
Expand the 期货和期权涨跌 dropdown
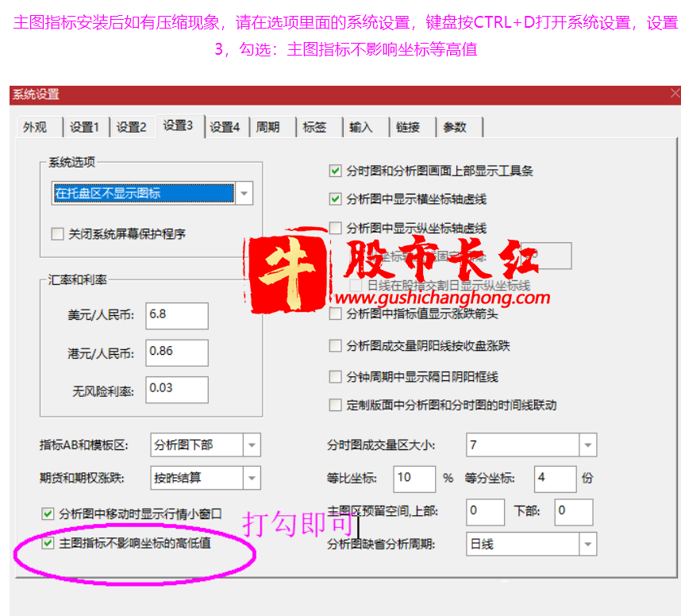point(252,478)
